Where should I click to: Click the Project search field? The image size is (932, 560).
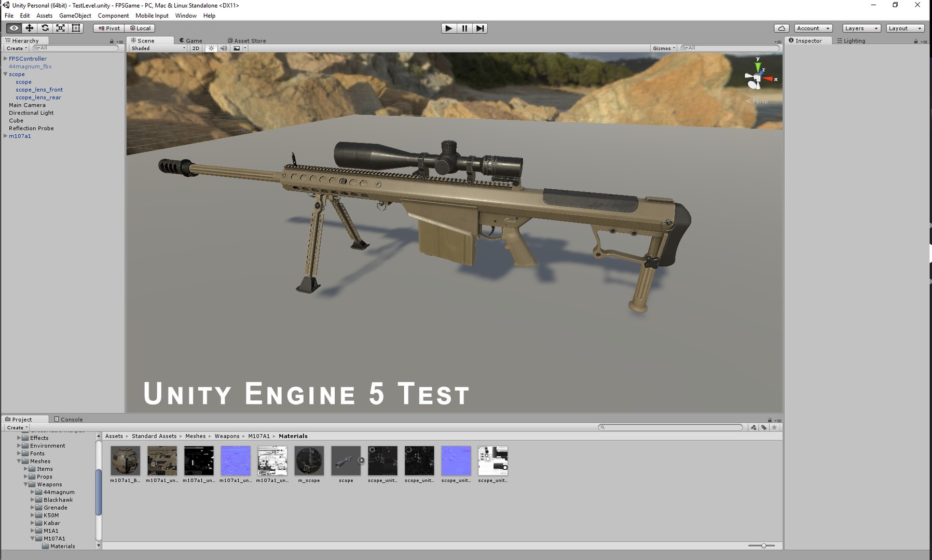671,427
